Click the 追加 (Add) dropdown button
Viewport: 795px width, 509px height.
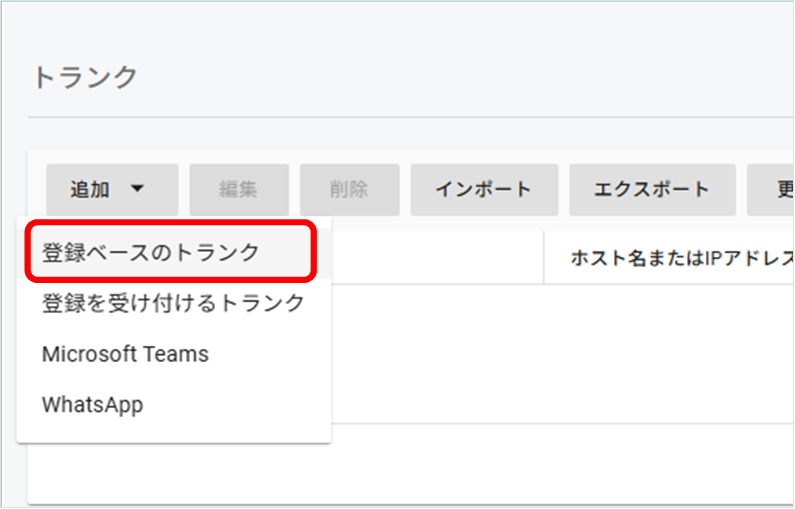pyautogui.click(x=111, y=190)
